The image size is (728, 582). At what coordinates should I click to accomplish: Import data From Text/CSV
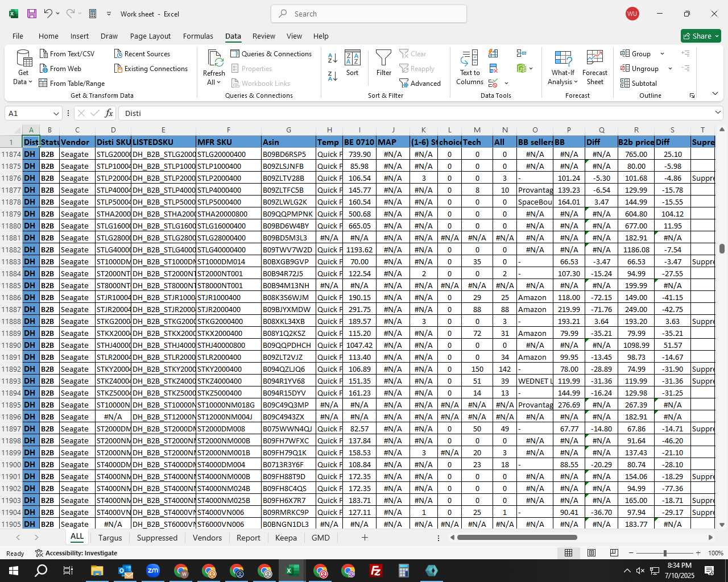point(67,53)
